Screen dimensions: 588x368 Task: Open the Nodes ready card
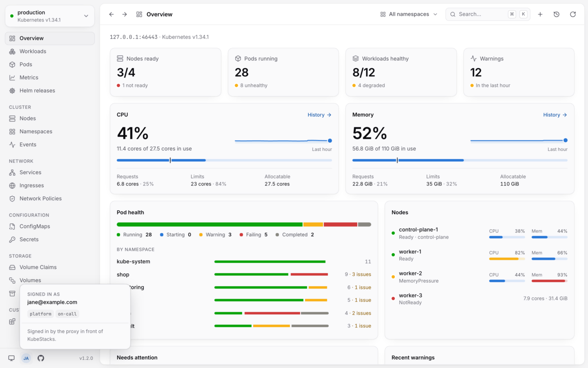coord(165,72)
